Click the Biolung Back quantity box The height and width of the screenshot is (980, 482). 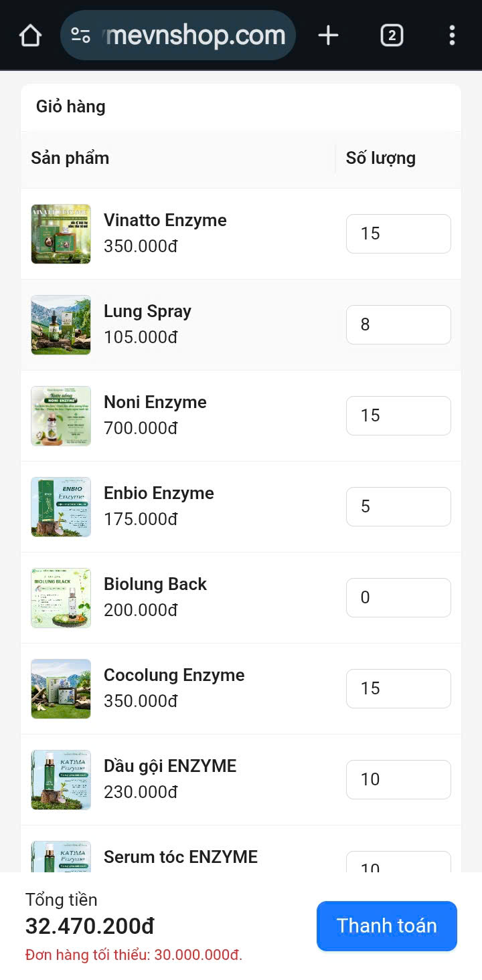coord(398,597)
